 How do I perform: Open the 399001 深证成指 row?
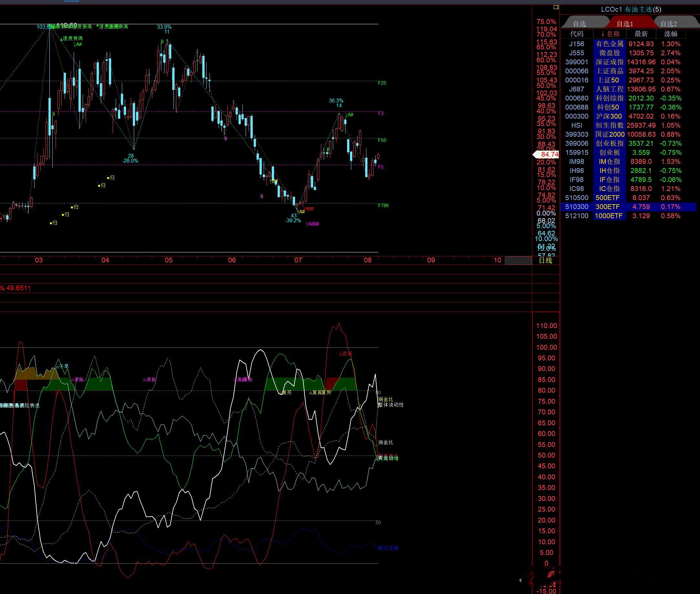pyautogui.click(x=628, y=62)
